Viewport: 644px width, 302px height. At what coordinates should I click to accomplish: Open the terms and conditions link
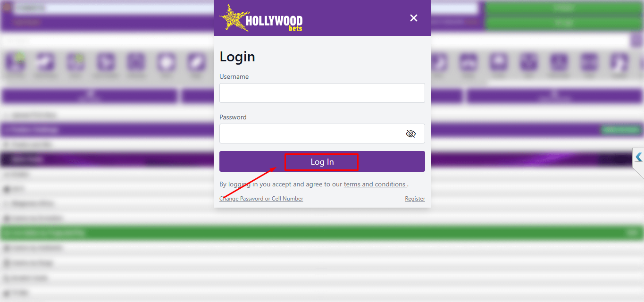tap(375, 185)
